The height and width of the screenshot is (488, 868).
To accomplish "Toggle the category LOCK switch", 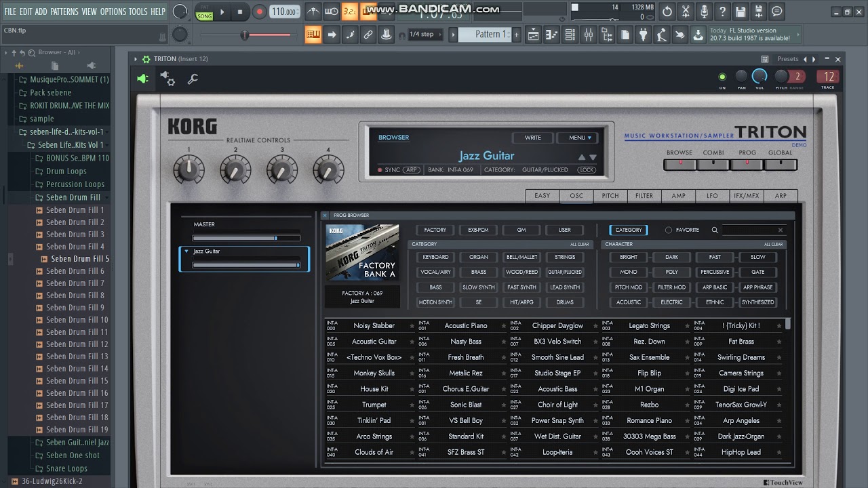I will coord(587,170).
